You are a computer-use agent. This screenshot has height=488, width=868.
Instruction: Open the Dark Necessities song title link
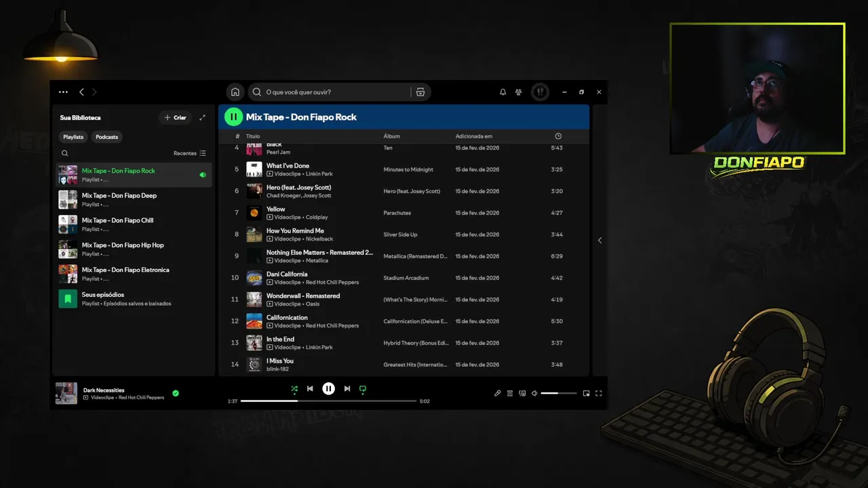[104, 390]
